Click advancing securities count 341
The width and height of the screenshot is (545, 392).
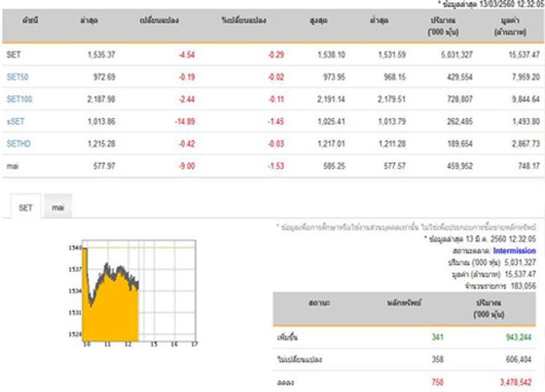pyautogui.click(x=438, y=337)
